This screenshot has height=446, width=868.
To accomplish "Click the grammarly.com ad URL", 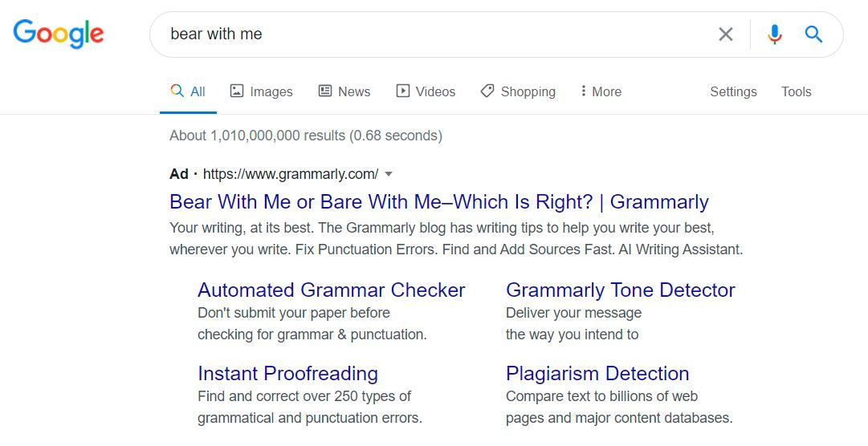I will coord(291,174).
